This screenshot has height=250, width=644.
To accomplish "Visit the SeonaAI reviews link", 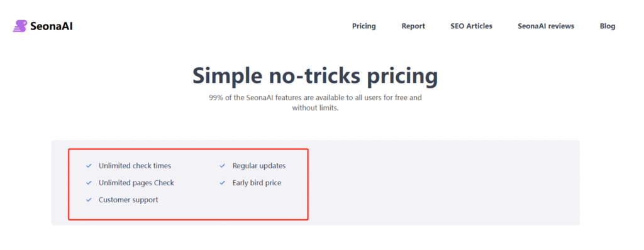I will (546, 26).
